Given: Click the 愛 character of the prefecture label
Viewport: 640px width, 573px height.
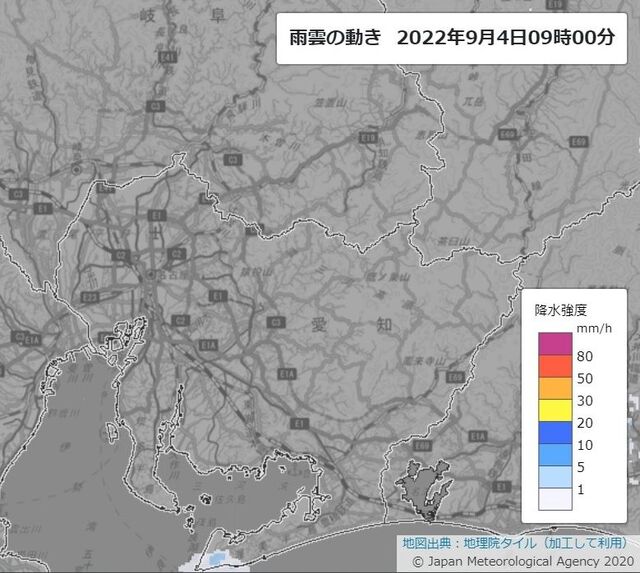Looking at the screenshot, I should (319, 325).
